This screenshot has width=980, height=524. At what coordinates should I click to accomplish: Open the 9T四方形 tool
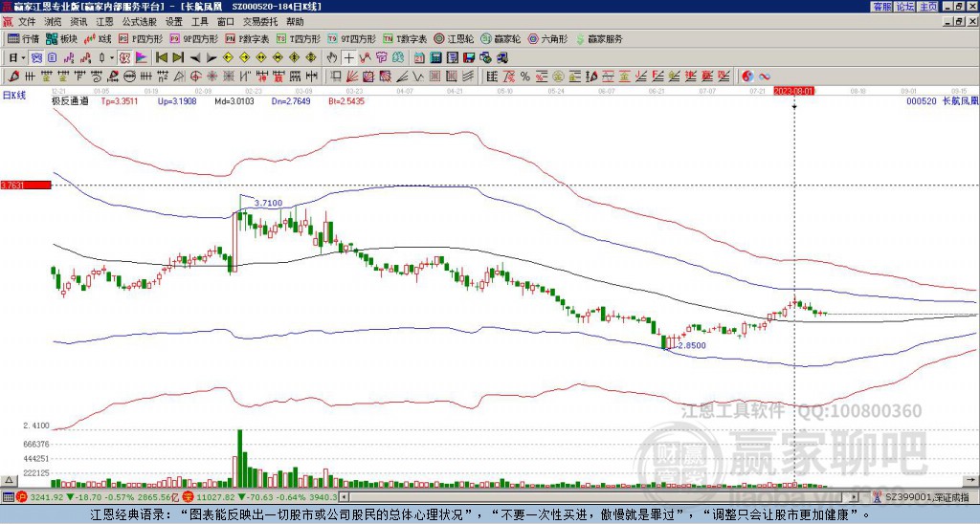pos(351,38)
